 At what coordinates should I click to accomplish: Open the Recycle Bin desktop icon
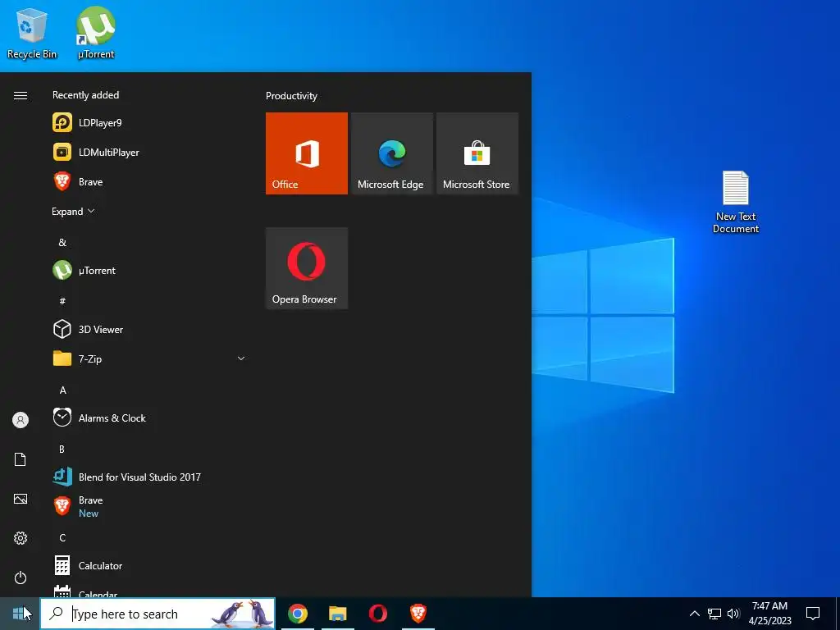tap(32, 33)
